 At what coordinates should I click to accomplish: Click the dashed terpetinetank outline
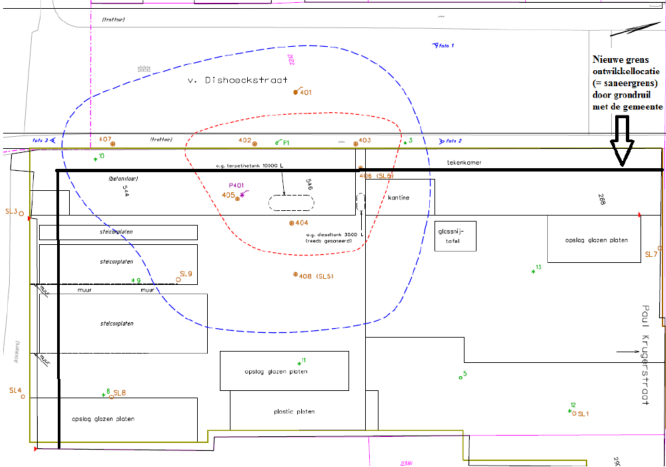pos(291,203)
